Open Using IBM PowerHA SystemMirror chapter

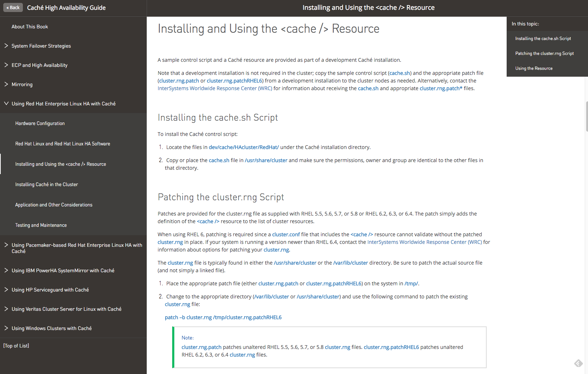point(63,270)
